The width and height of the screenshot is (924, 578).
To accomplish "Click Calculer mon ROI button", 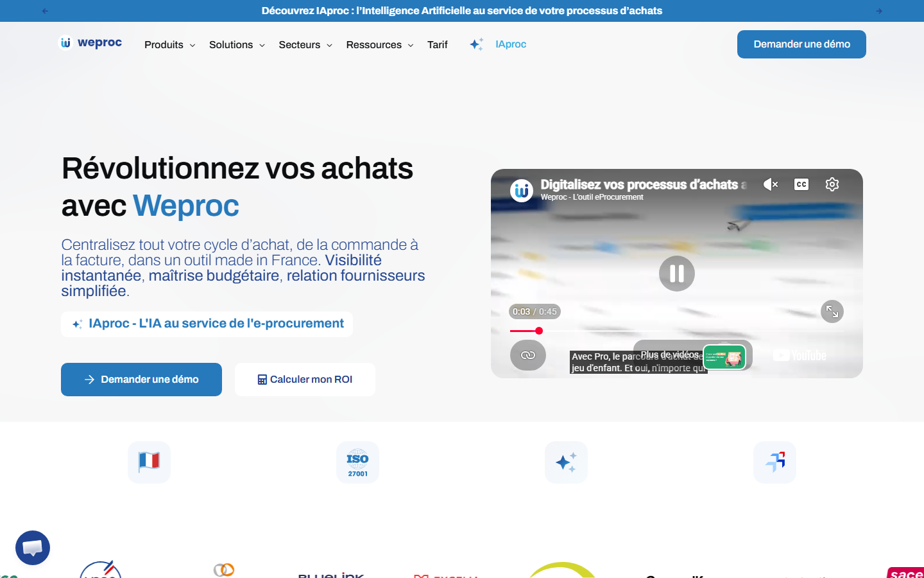I will point(305,380).
